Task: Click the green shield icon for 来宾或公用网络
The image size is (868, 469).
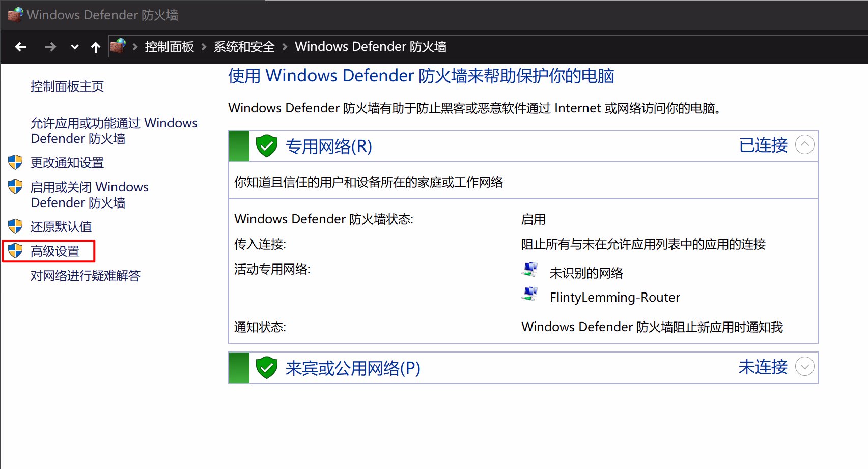Action: click(x=266, y=368)
